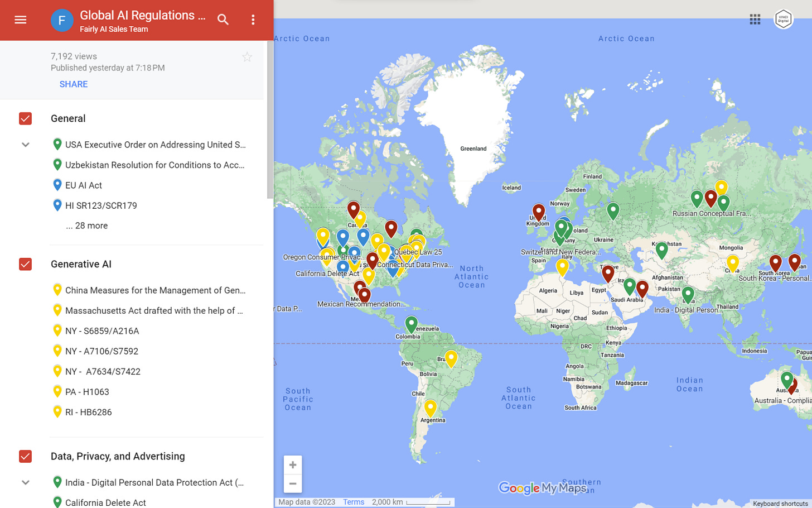The image size is (812, 508).
Task: Click the Switzerland New Federal map label
Action: point(560,252)
